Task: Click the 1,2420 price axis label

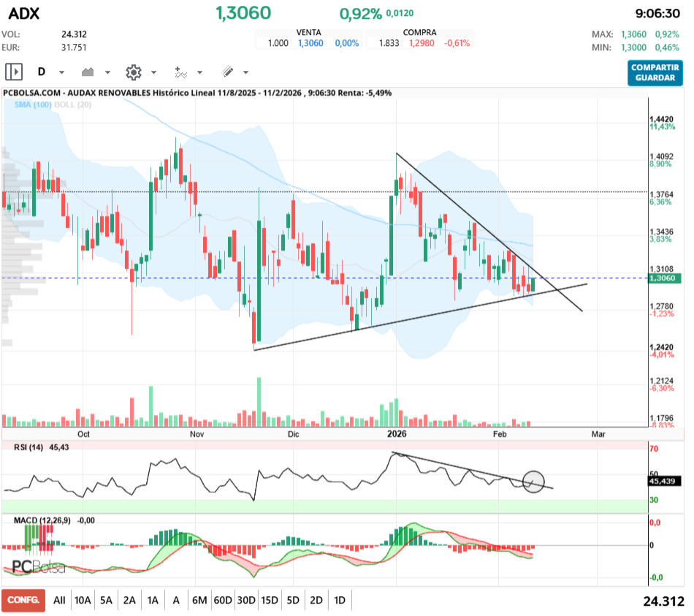Action: 661,347
